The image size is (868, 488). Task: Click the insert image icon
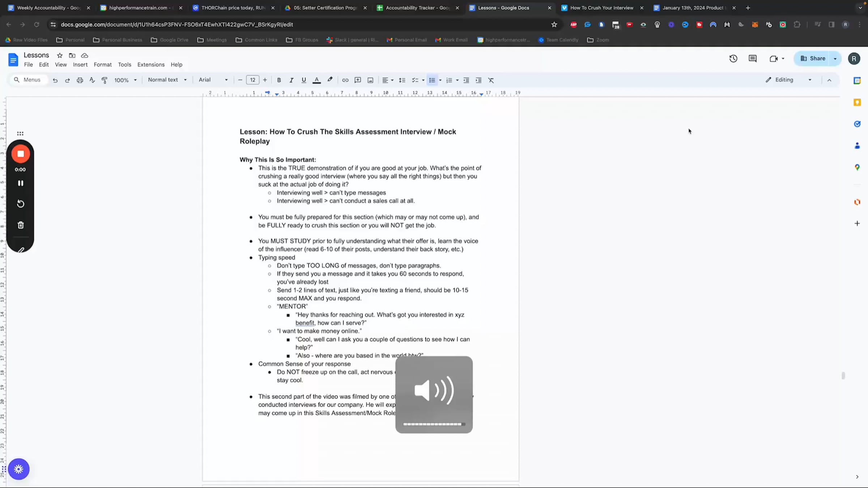point(370,80)
